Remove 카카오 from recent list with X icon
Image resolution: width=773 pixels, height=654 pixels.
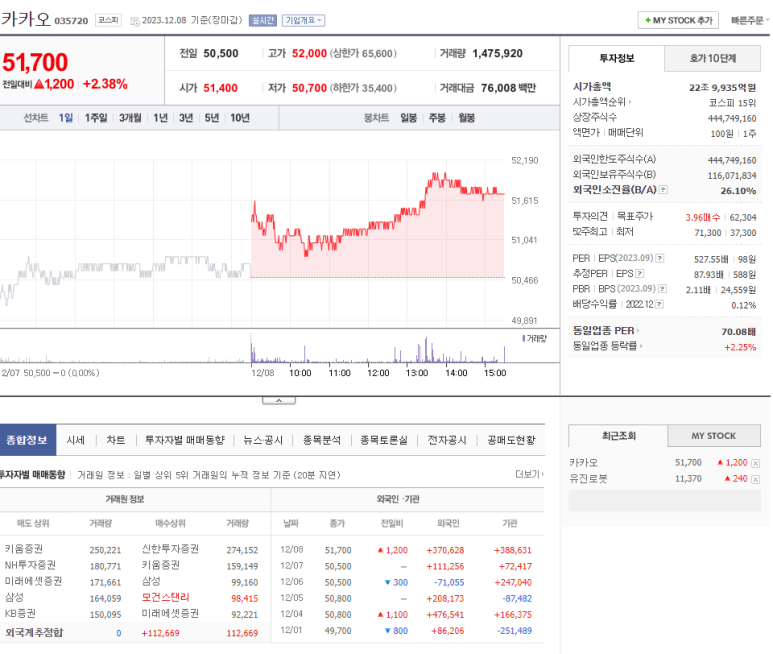[755, 463]
